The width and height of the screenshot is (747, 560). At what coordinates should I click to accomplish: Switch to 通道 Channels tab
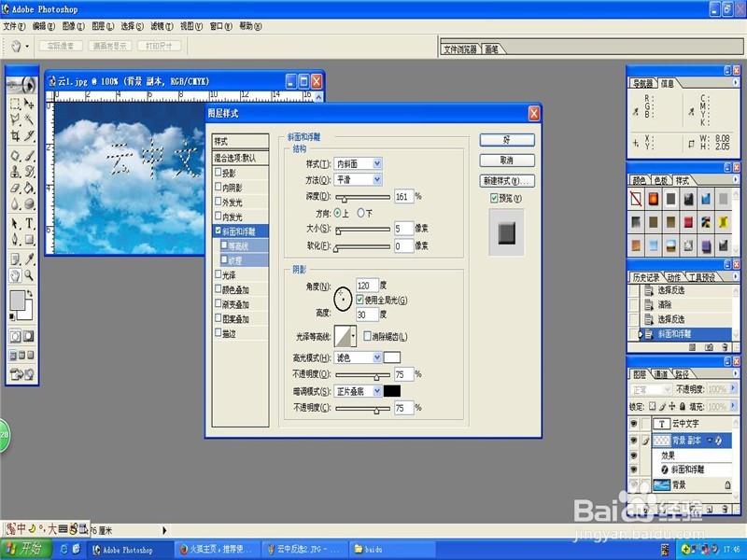click(661, 374)
